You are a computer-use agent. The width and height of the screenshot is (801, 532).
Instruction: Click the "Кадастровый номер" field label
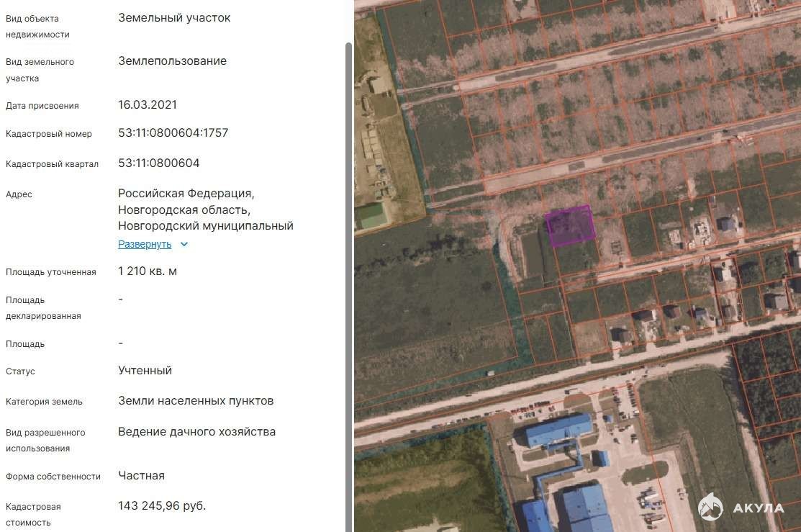tap(49, 134)
